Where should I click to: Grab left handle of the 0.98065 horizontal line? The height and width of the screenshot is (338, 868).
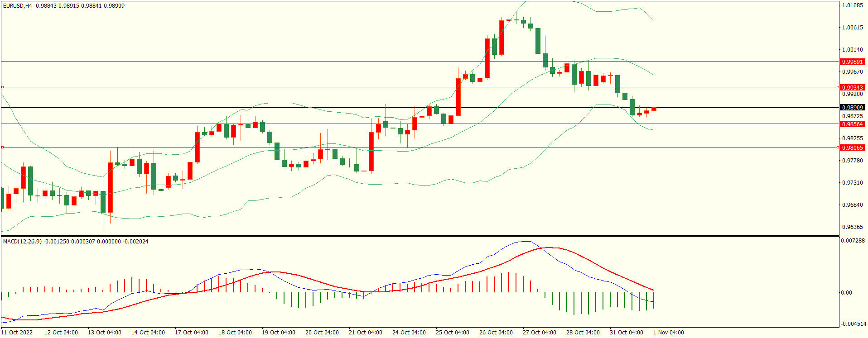point(2,147)
